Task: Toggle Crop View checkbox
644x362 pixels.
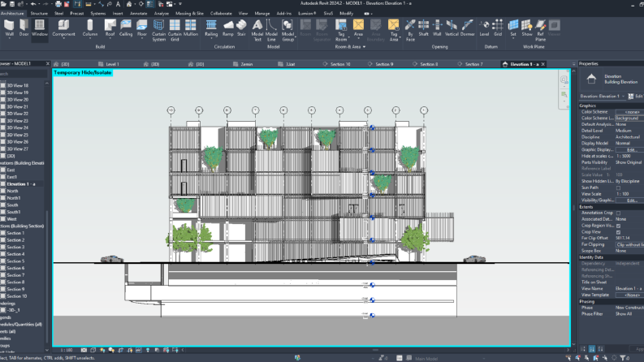Action: 618,232
